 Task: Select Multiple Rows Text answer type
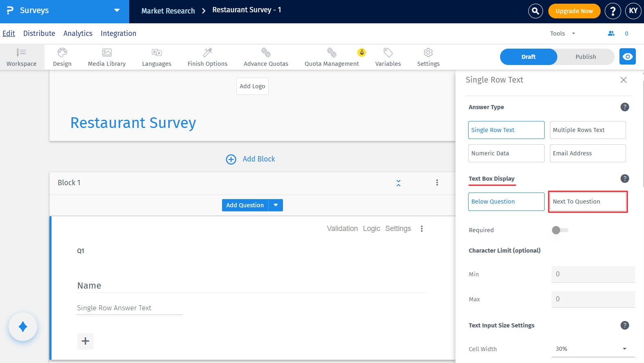pos(588,130)
